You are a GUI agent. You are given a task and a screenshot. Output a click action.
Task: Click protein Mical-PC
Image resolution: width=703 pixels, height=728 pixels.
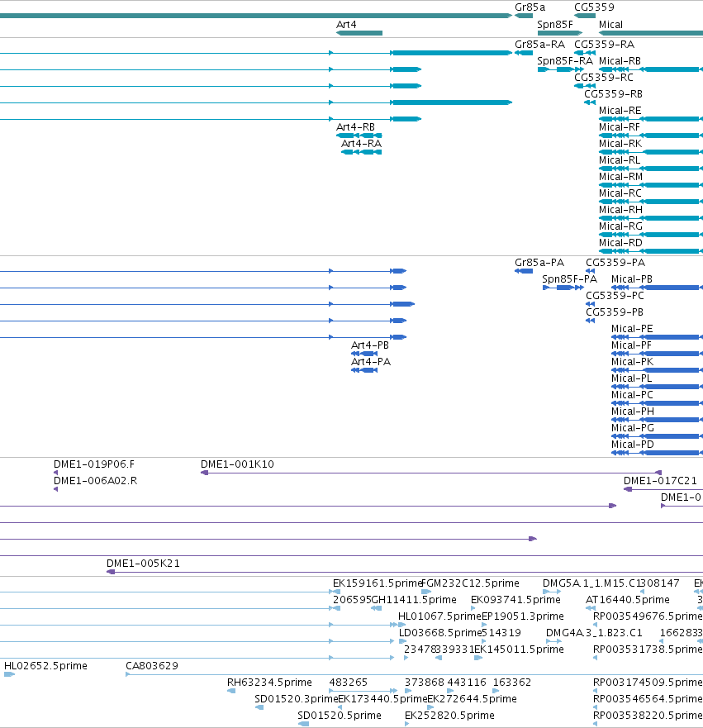point(657,403)
